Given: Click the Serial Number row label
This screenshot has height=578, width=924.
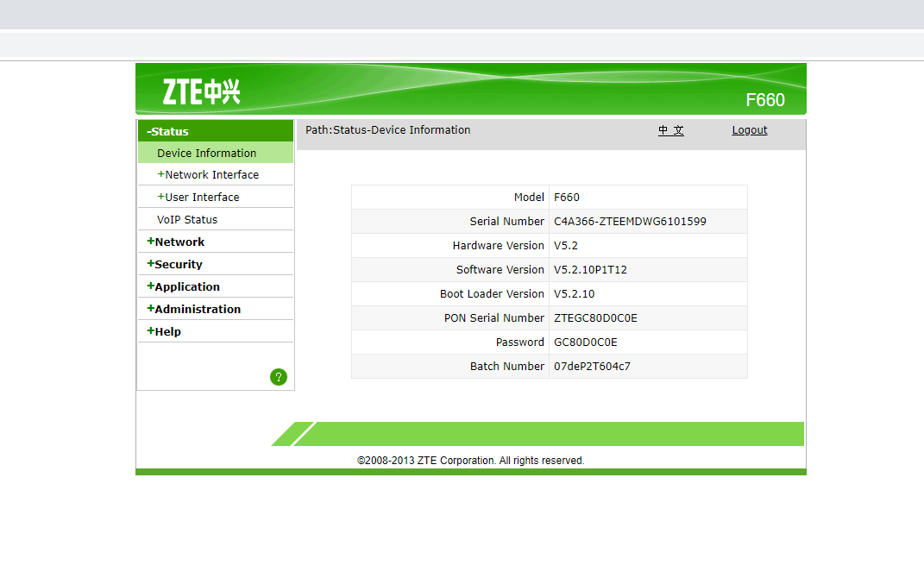Looking at the screenshot, I should tap(506, 222).
